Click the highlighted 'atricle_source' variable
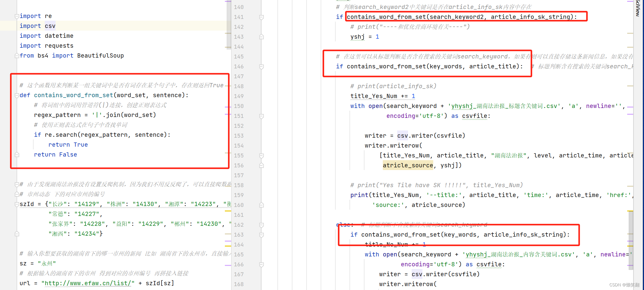This screenshot has width=644, height=290. pos(408,166)
